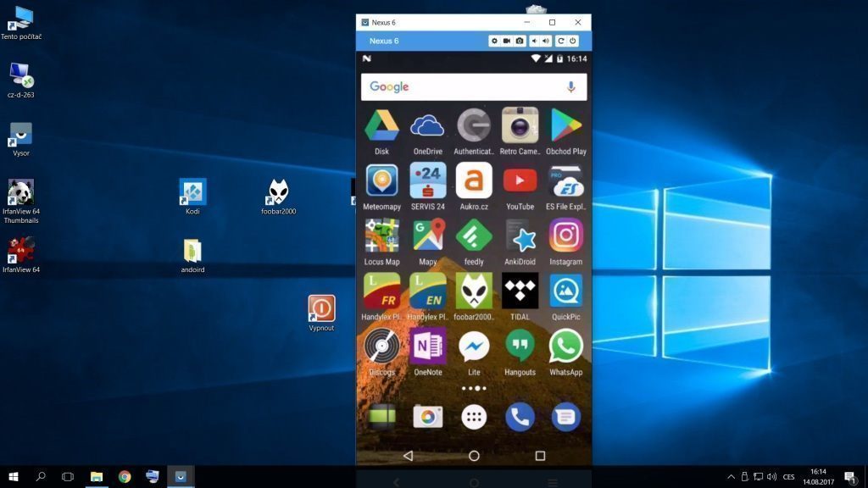Select the Vypnout desktop shortcut
868x488 pixels.
(x=321, y=313)
